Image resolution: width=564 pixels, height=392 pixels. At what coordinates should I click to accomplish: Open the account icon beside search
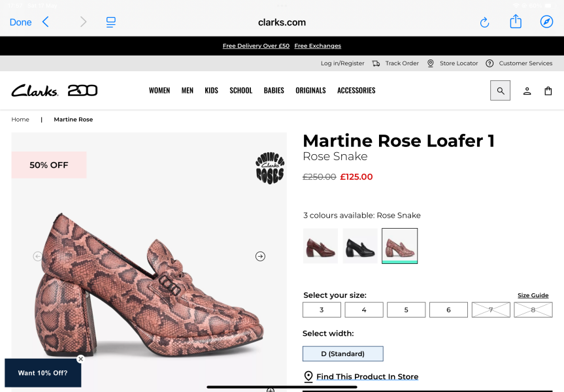pos(527,90)
